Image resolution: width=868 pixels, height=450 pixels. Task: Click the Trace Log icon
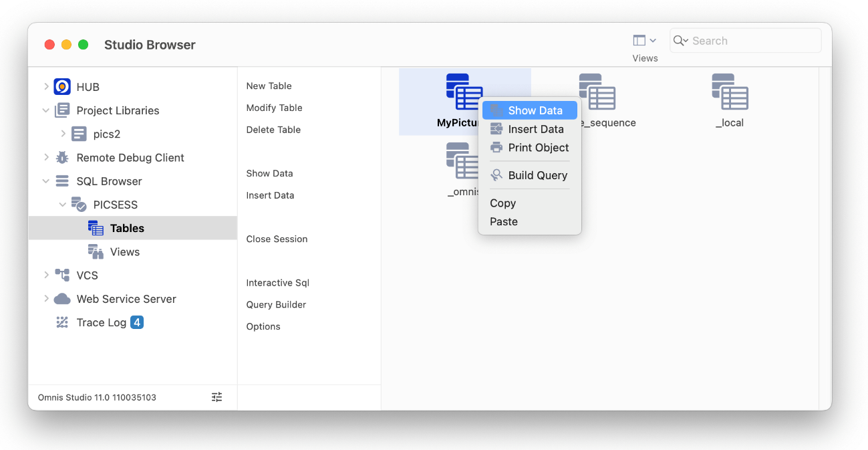point(62,322)
